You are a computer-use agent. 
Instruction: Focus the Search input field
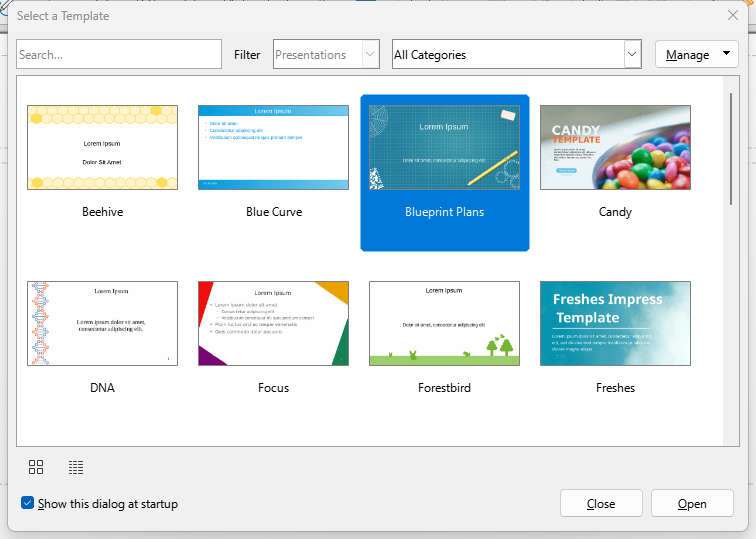tap(119, 54)
